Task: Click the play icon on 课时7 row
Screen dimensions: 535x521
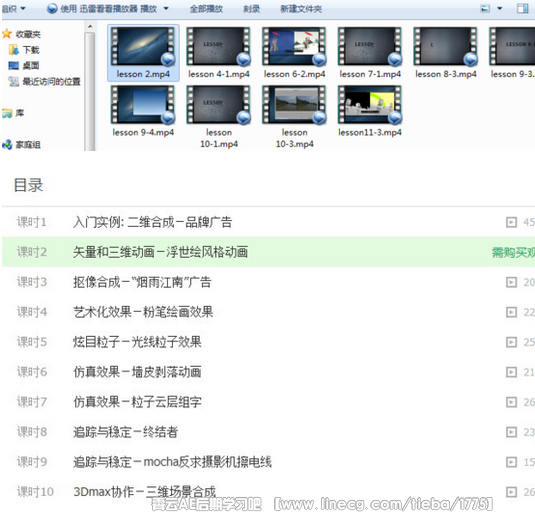Action: point(511,402)
